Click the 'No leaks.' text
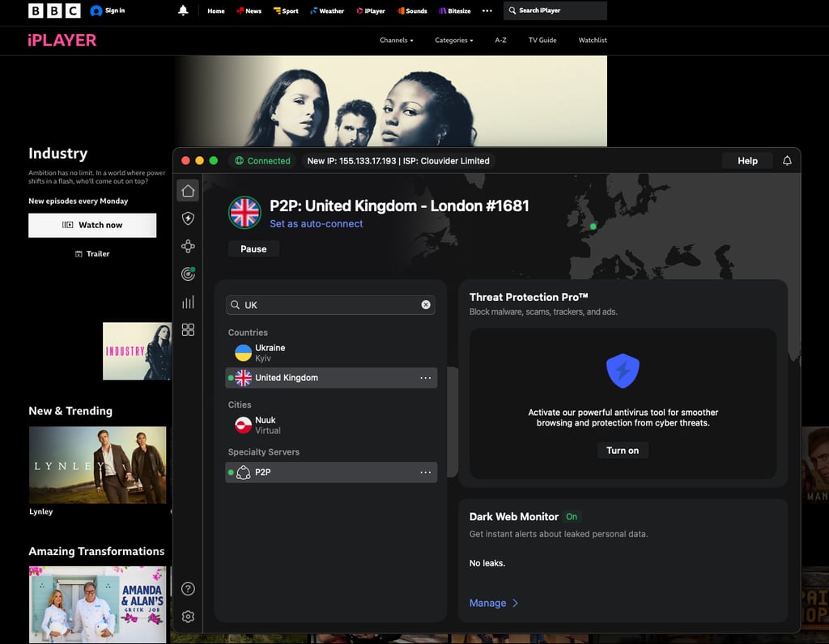This screenshot has width=829, height=644. pyautogui.click(x=487, y=563)
